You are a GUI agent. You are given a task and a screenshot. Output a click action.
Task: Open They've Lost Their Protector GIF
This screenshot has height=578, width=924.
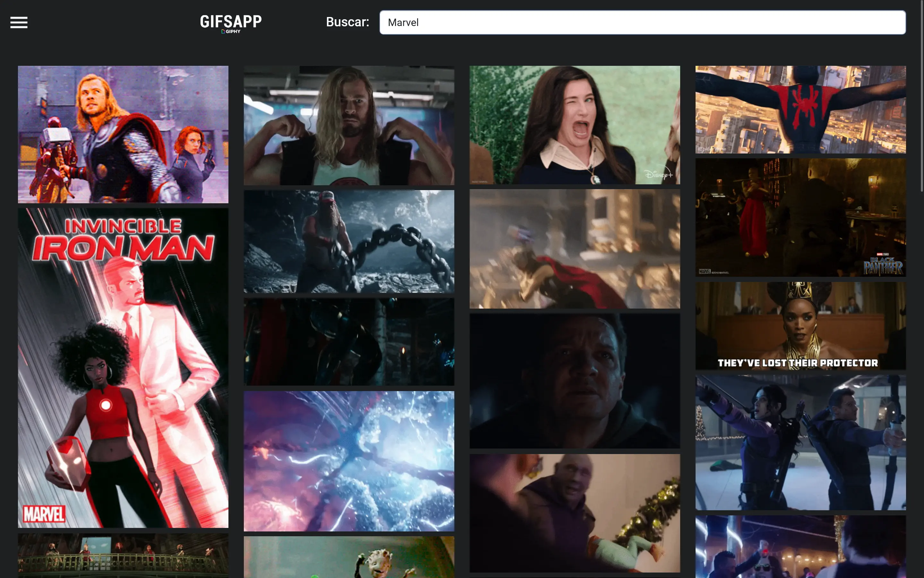[x=800, y=326]
